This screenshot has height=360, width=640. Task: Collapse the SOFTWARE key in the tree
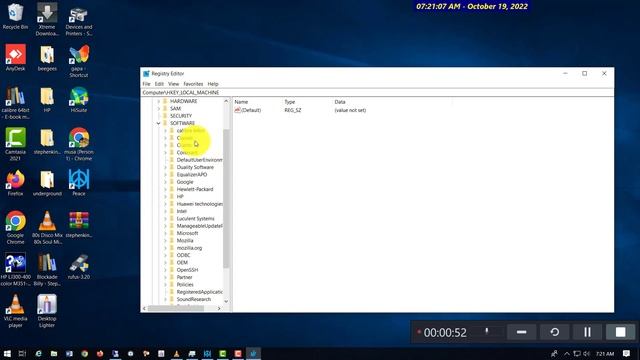click(158, 123)
